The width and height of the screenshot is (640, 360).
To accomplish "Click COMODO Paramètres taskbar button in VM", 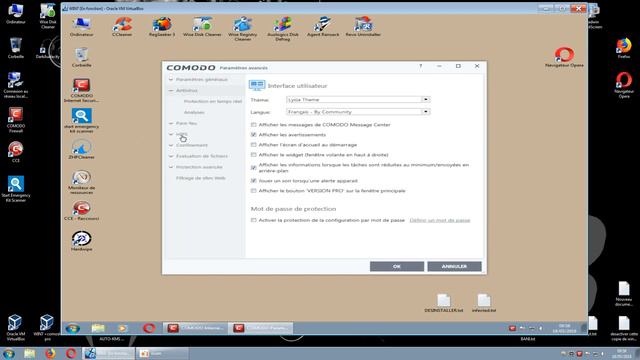I will [260, 328].
